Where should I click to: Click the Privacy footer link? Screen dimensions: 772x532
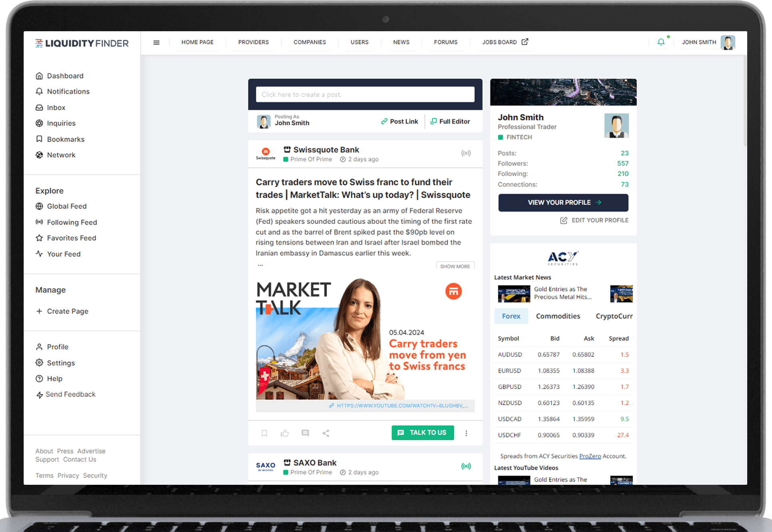(68, 476)
